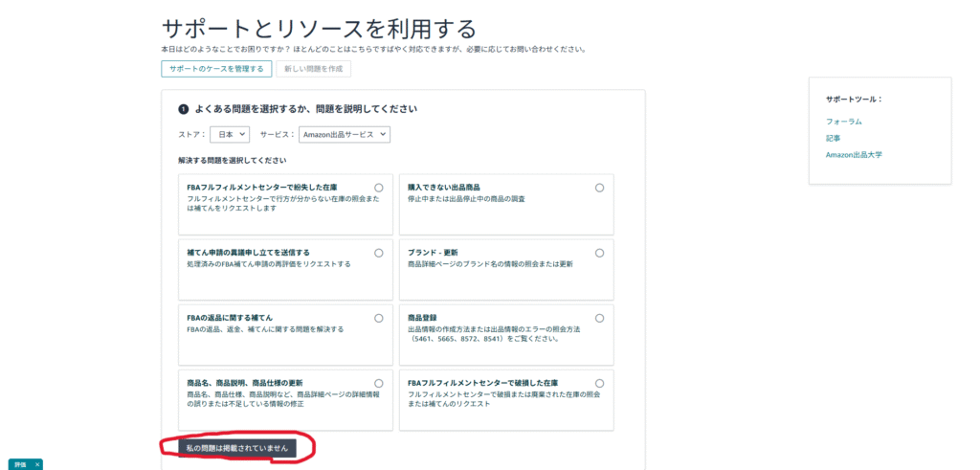Select the FBAフルフィルメントセンターで紛失した在庫 radio button
The image size is (980, 470).
(x=379, y=188)
